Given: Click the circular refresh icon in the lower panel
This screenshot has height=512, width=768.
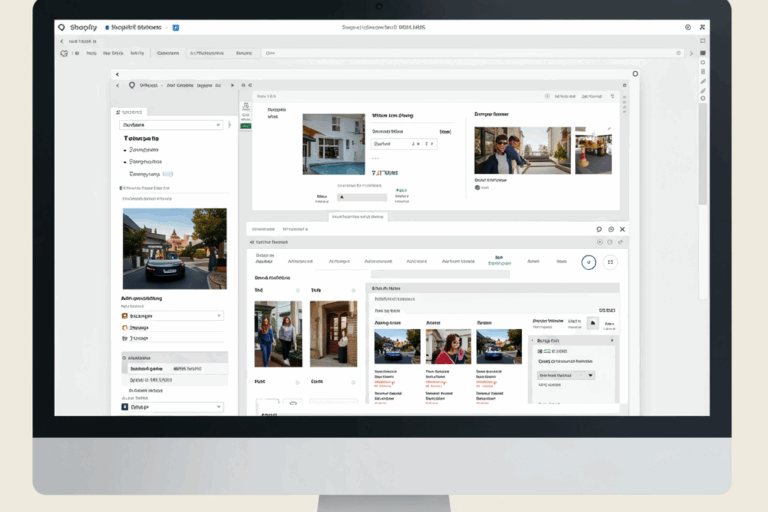Looking at the screenshot, I should pos(589,262).
